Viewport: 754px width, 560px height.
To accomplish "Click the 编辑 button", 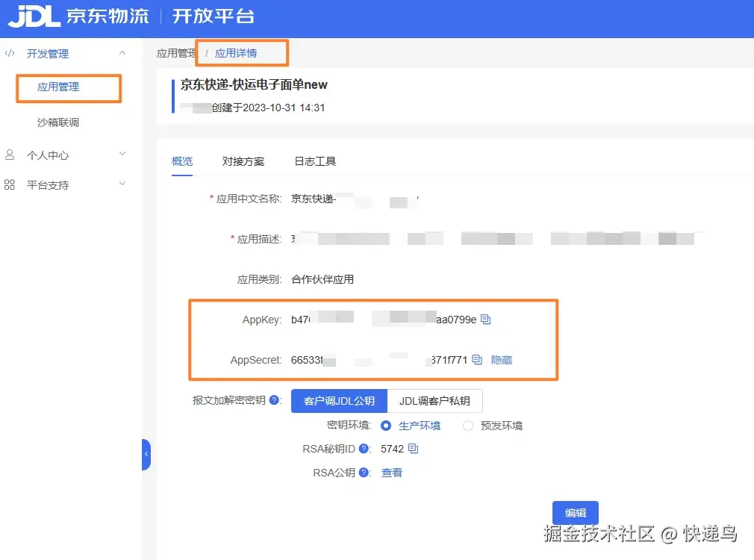I will (x=575, y=513).
